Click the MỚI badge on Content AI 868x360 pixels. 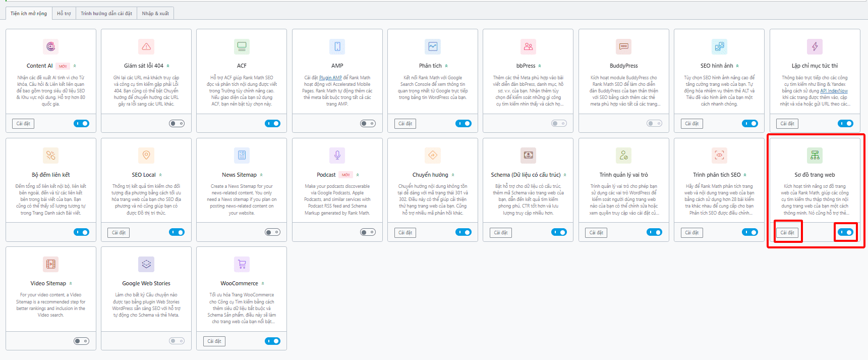pyautogui.click(x=63, y=66)
